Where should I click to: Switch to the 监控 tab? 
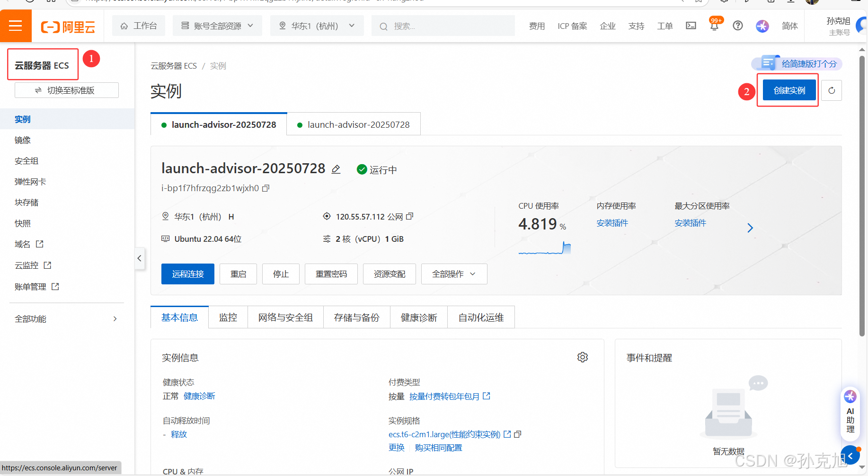tap(228, 317)
